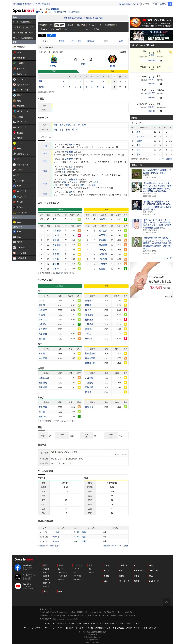
Task: Open the ヤクルト team link in standings
Action: pyautogui.click(x=140, y=136)
